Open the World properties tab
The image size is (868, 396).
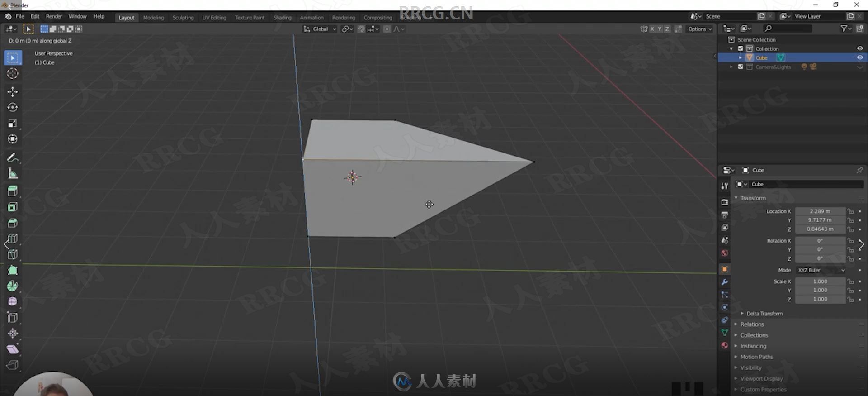(725, 253)
